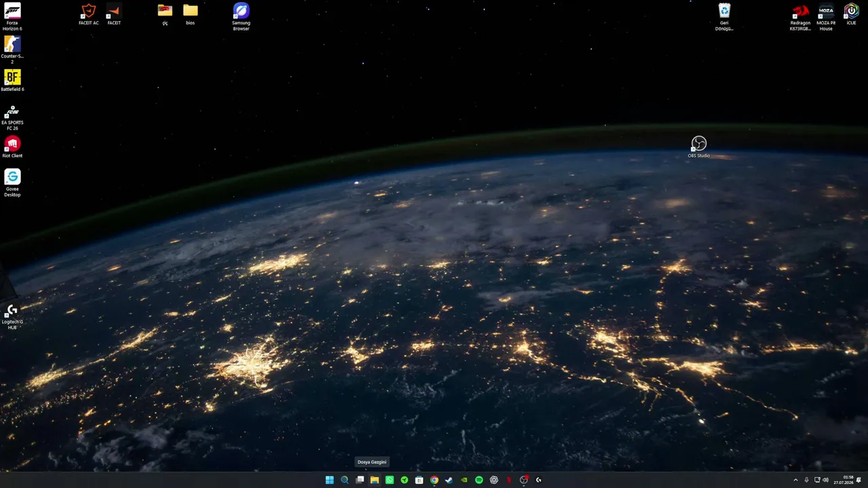
Task: Open taskbar Search
Action: pos(344,480)
